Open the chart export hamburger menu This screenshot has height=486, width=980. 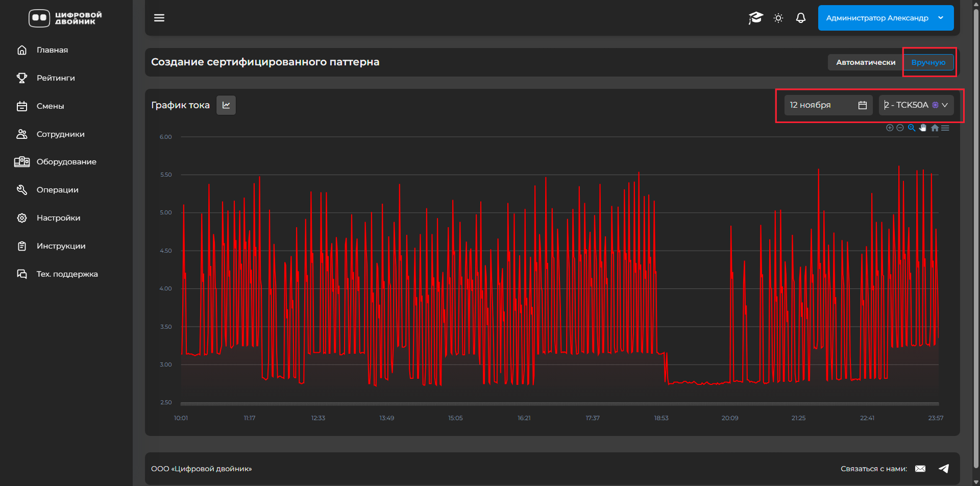945,128
